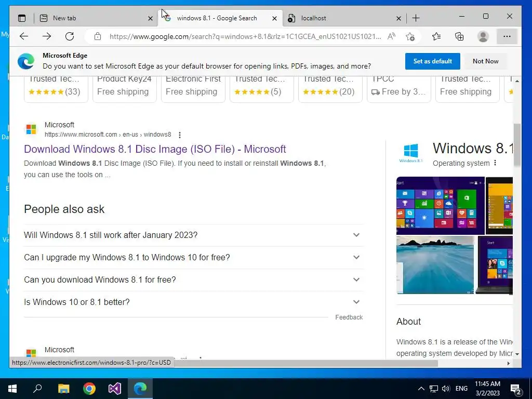Open volume control tray icon
Image resolution: width=532 pixels, height=399 pixels.
tap(446, 389)
